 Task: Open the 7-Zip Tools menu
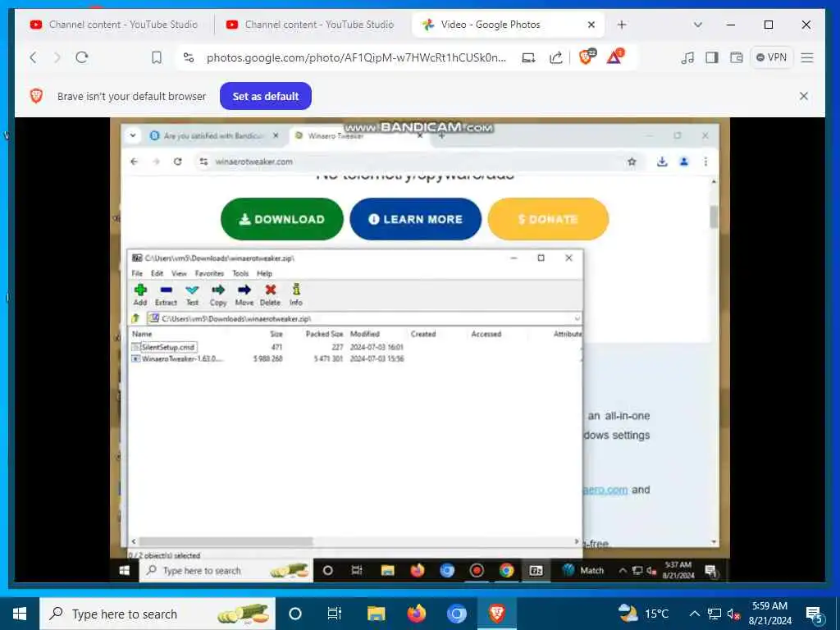pyautogui.click(x=240, y=273)
